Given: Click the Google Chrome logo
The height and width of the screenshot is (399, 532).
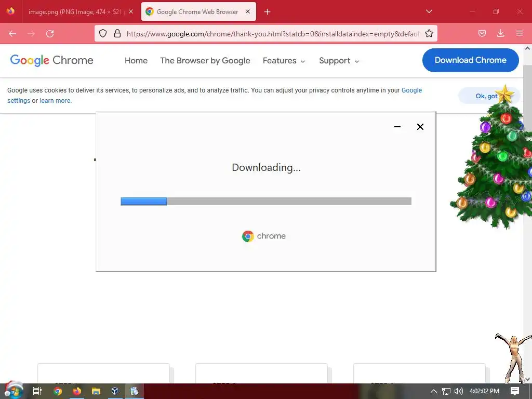Looking at the screenshot, I should coord(51,60).
